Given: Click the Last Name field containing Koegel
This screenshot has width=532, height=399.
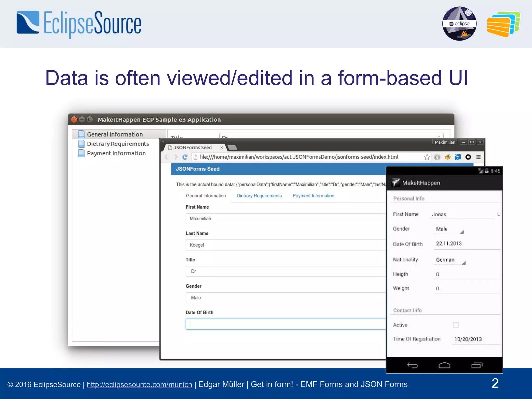Looking at the screenshot, I should [x=286, y=245].
